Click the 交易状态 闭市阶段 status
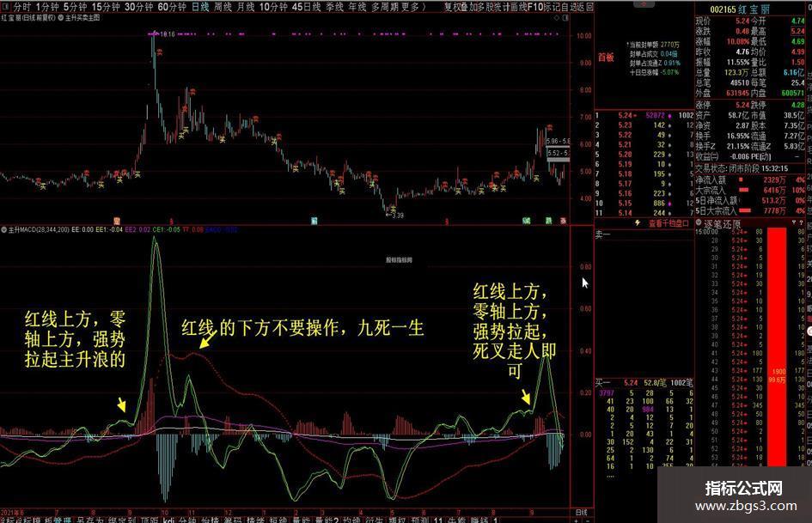812x523 pixels. click(x=742, y=168)
